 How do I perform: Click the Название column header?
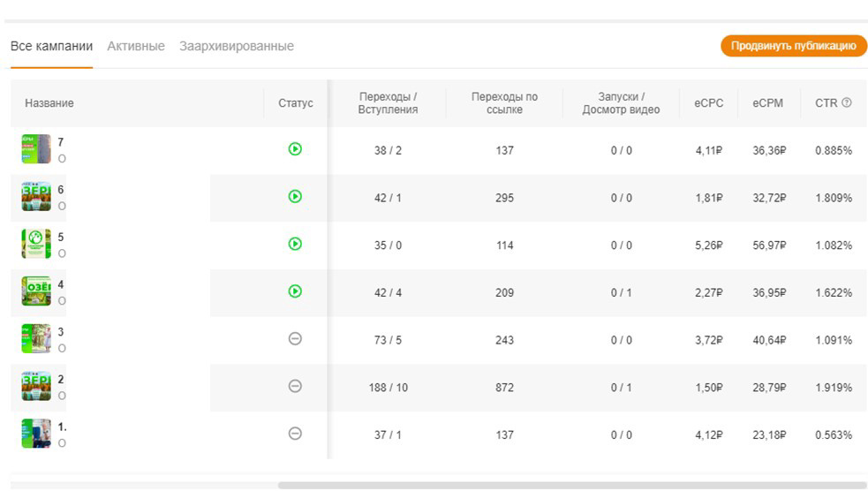pos(49,103)
